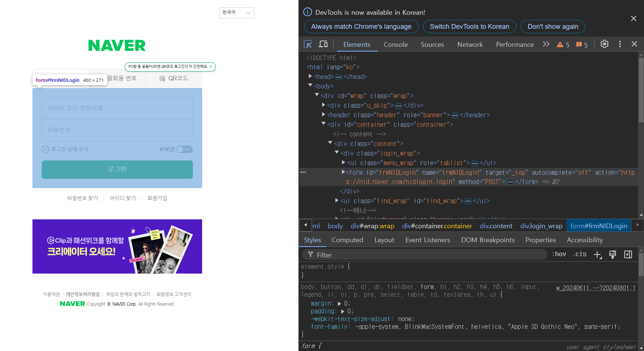
Task: Select the Elements tab
Action: (357, 45)
